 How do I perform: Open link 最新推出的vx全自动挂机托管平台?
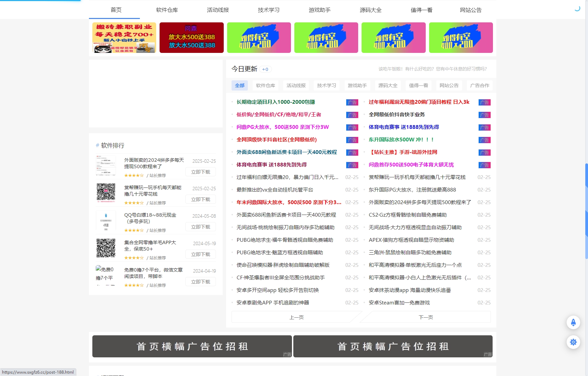275,190
